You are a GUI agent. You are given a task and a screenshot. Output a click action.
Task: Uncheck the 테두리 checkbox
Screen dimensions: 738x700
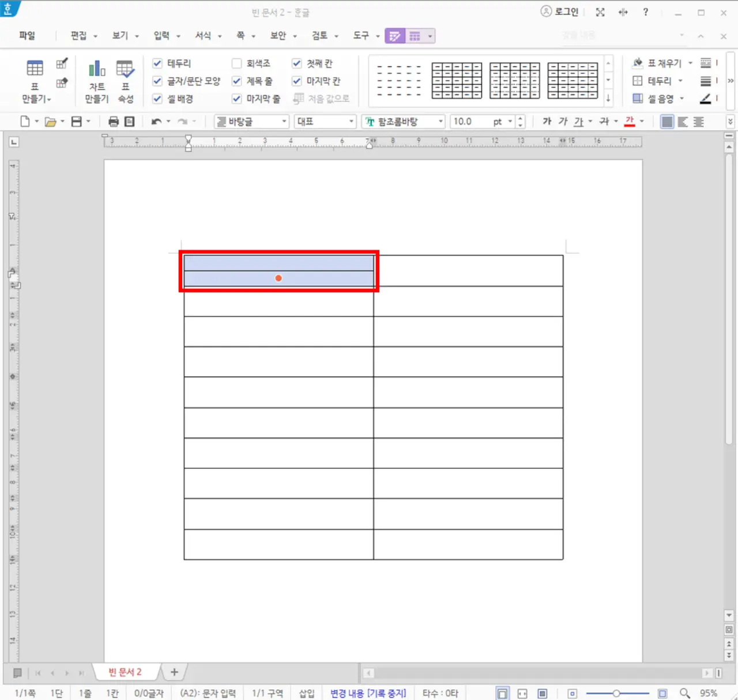157,63
